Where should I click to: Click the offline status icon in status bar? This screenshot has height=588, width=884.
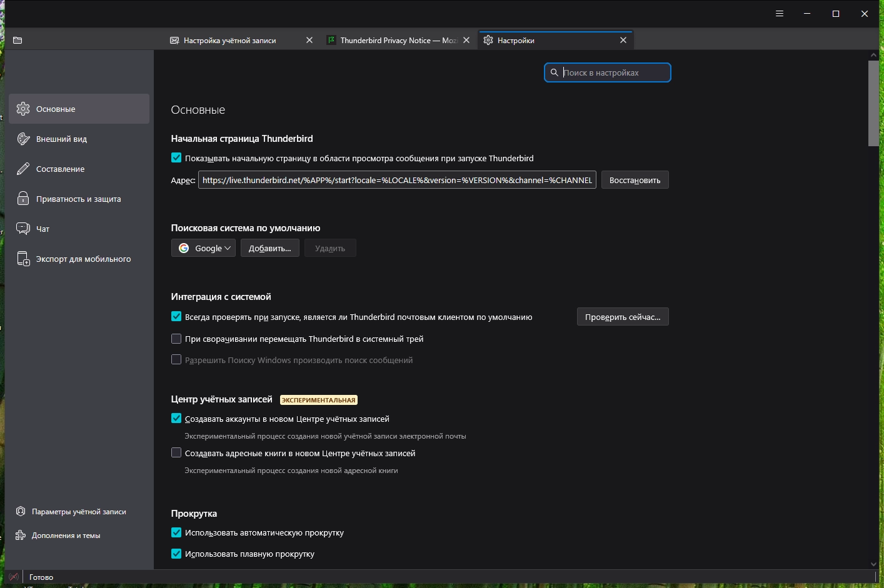14,577
